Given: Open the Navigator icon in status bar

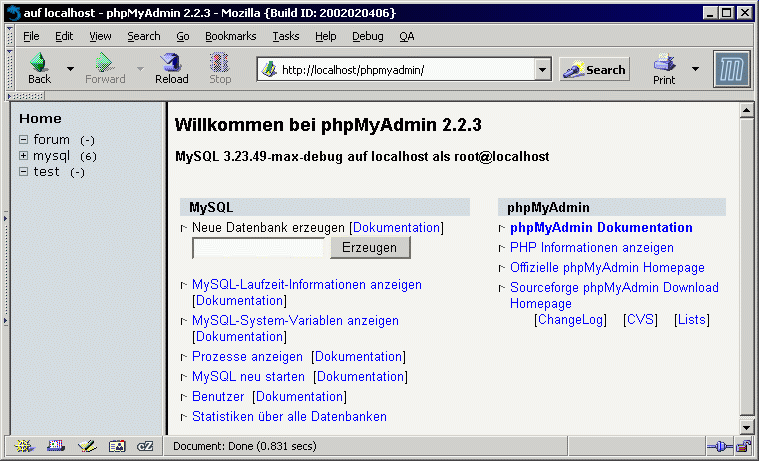Looking at the screenshot, I should (x=24, y=446).
